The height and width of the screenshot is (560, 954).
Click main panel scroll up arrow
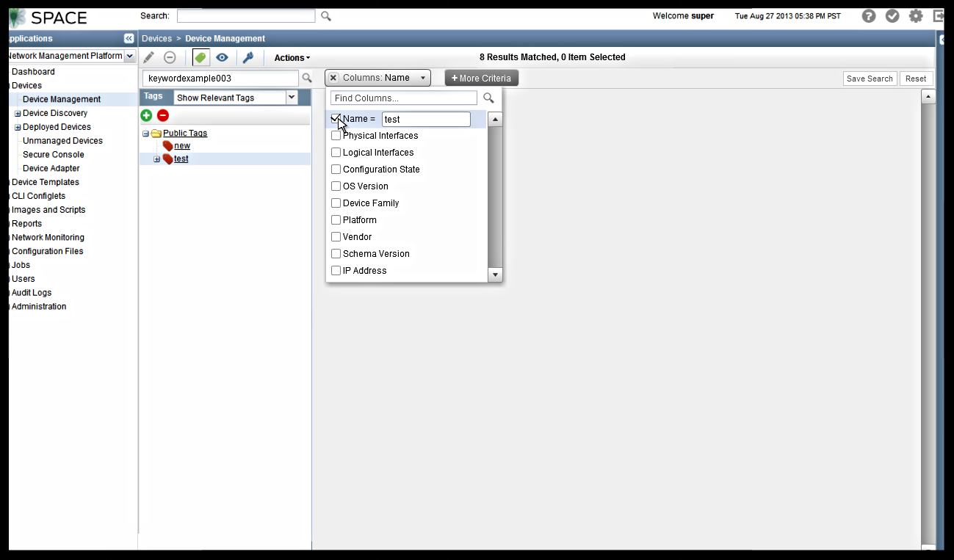tap(928, 96)
